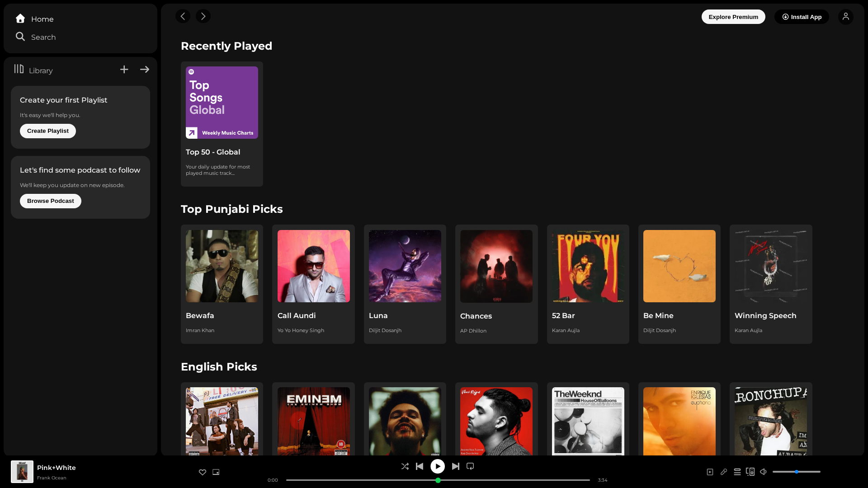This screenshot has width=868, height=488.
Task: Click the Frank Ocean artist name
Action: [x=52, y=478]
